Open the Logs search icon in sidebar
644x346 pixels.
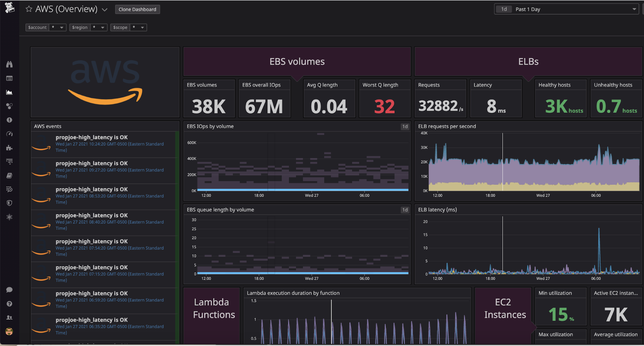tap(9, 189)
